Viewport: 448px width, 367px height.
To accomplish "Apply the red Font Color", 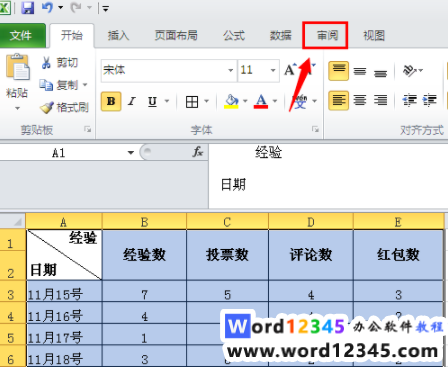I will (x=261, y=101).
